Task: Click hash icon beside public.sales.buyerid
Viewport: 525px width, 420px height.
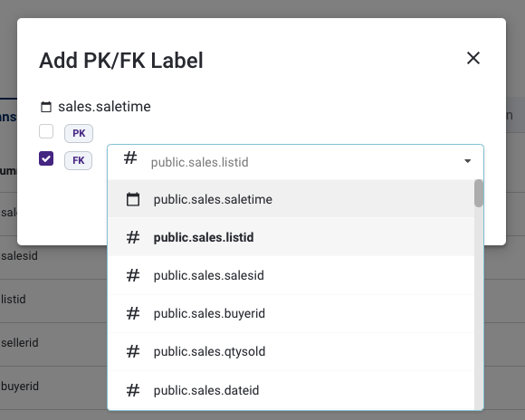Action: (133, 313)
